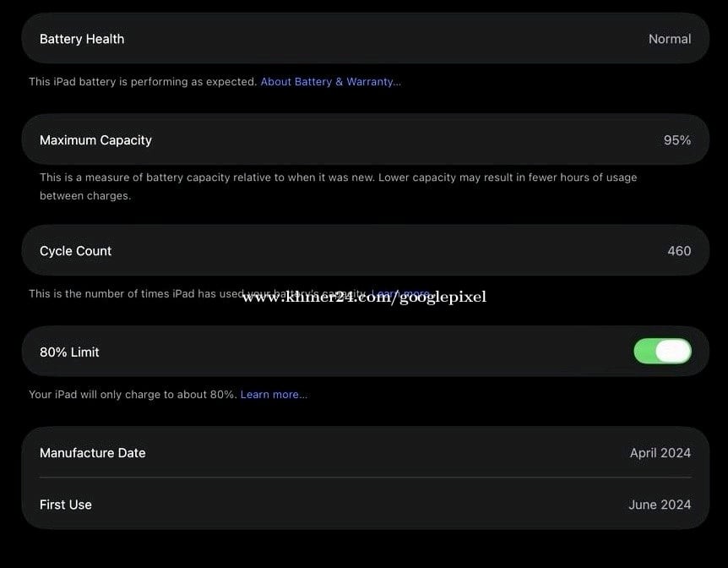Click text 'This iPad battery is performing as expected.'
Viewport: 728px width, 568px height.
click(143, 82)
